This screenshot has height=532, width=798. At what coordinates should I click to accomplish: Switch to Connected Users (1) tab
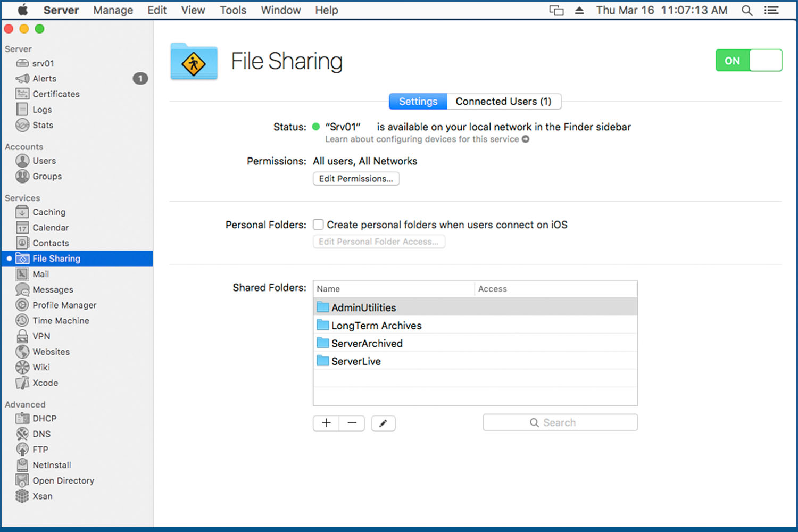click(x=503, y=101)
